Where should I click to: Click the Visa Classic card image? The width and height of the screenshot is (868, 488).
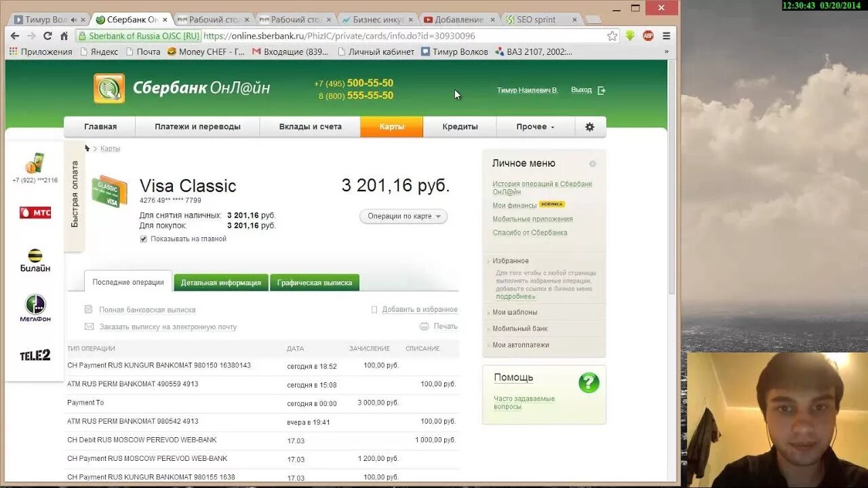(110, 192)
